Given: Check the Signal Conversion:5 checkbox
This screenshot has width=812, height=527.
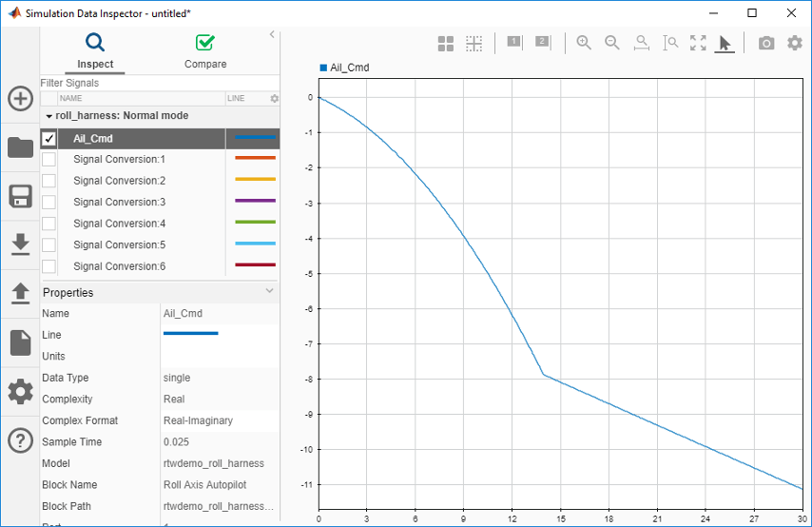Looking at the screenshot, I should coord(48,244).
